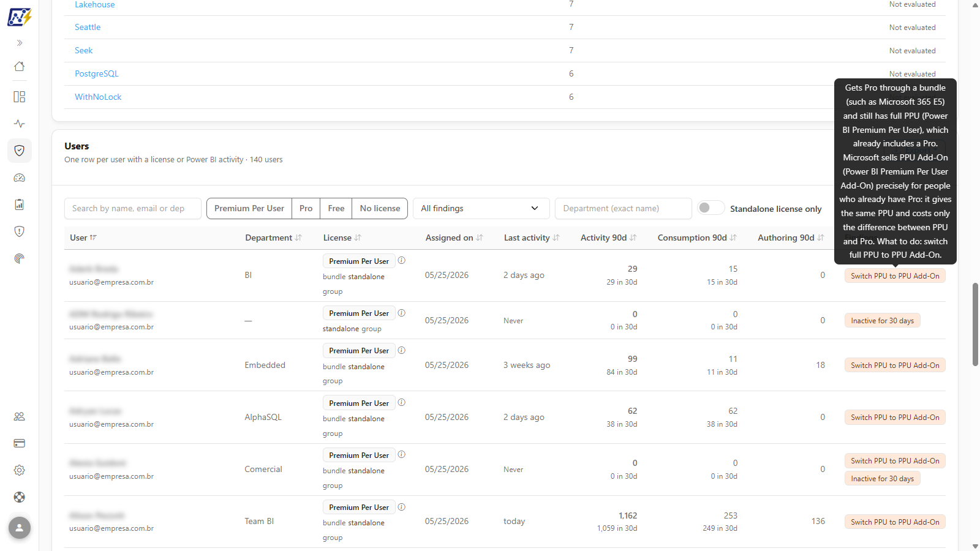Click license info icon in Team BI row
This screenshot has width=980, height=551.
pos(402,507)
